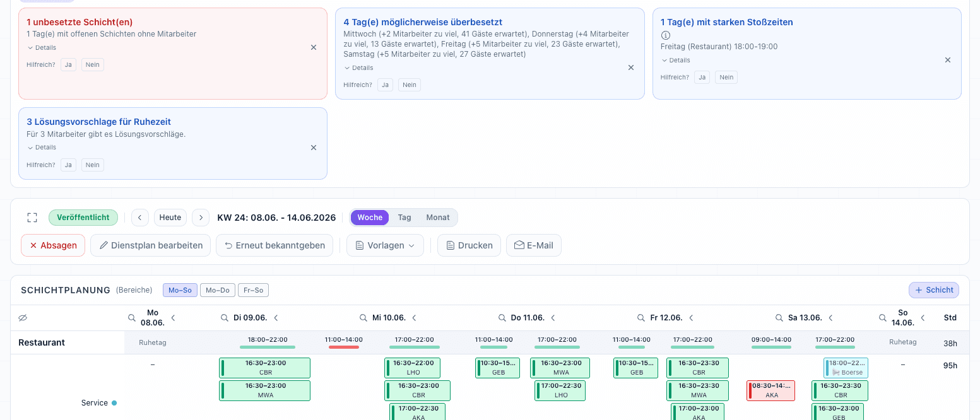Click the info icon under Stoßzeiten title

[x=666, y=35]
